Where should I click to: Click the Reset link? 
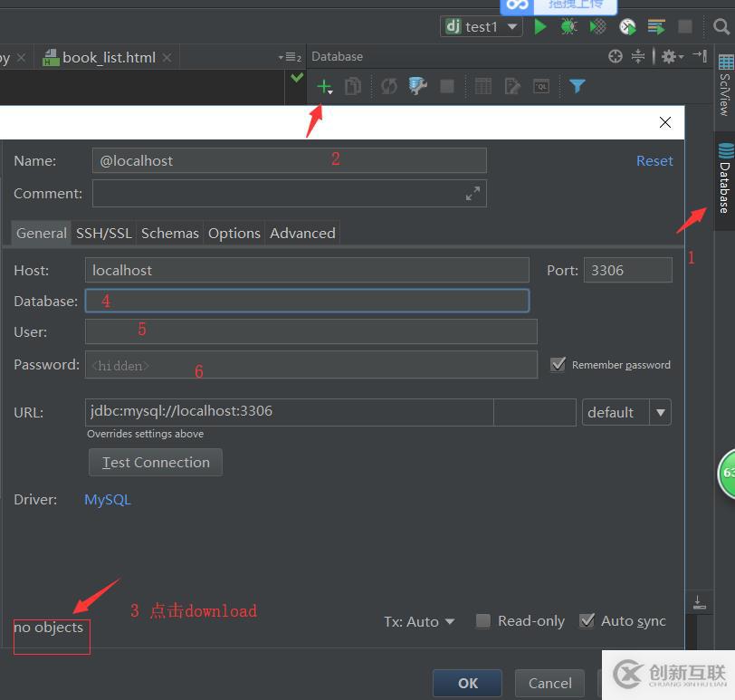coord(654,161)
